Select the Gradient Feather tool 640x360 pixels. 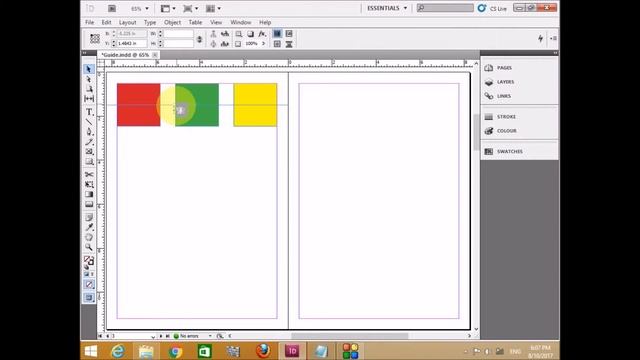(89, 204)
